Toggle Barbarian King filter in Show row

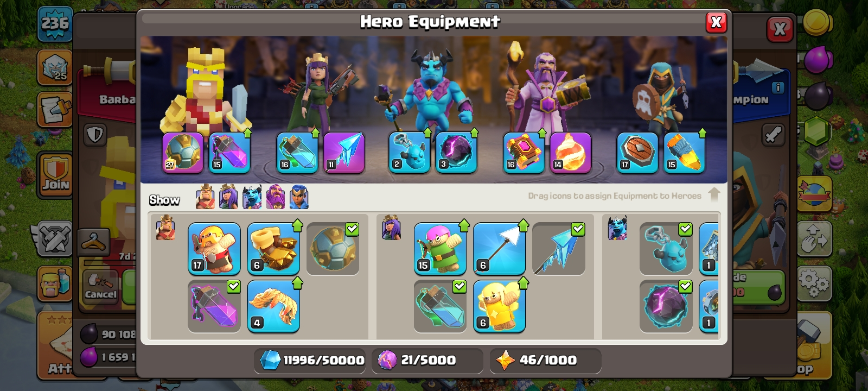click(x=205, y=197)
